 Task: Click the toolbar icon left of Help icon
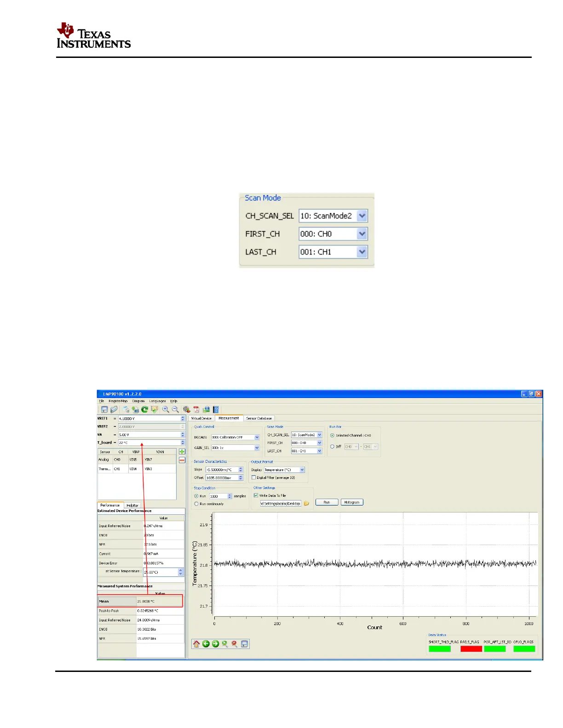coord(206,409)
